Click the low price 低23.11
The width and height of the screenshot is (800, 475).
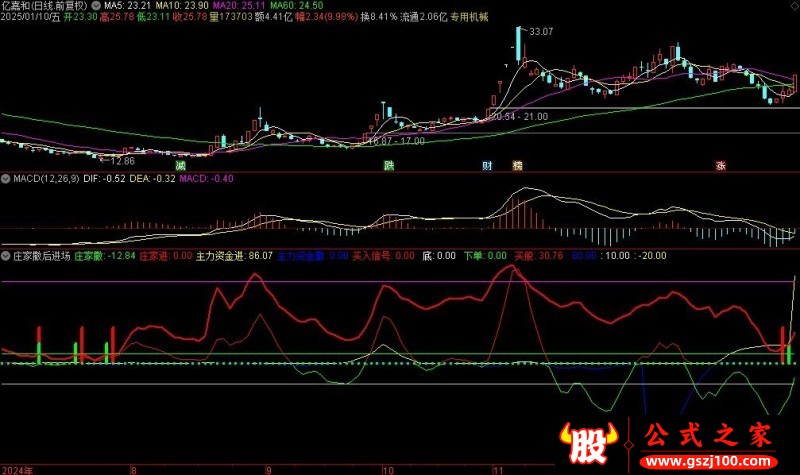point(153,17)
